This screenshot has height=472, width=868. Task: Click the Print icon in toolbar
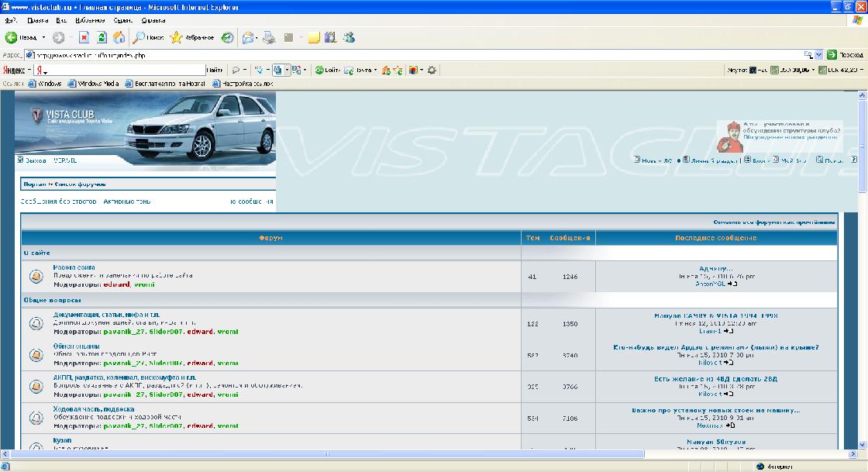click(269, 37)
